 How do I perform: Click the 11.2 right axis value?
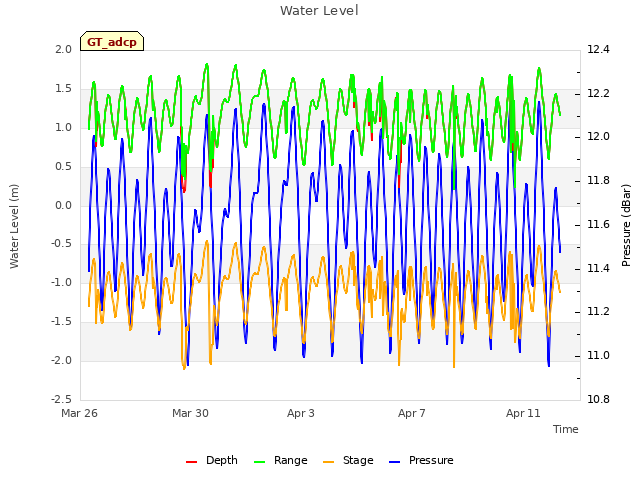coord(598,311)
